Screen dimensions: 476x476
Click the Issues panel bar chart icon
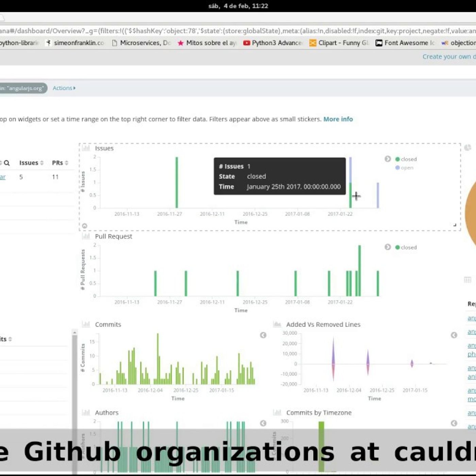coord(86,148)
